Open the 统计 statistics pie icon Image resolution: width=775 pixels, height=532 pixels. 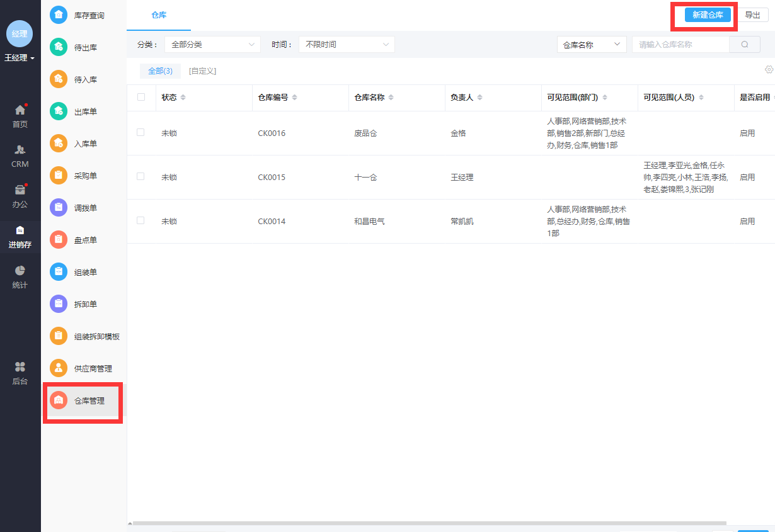pyautogui.click(x=20, y=270)
